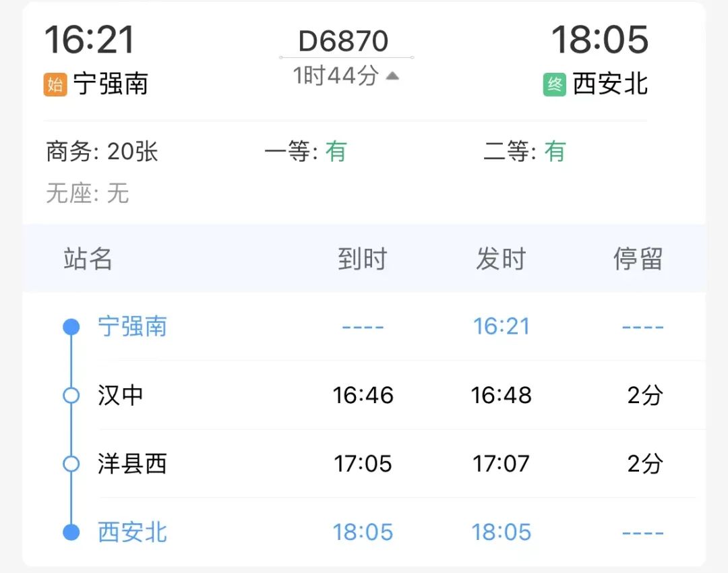Choose the 一等 seat option
Viewport: 728px width, 573px height.
[x=305, y=152]
